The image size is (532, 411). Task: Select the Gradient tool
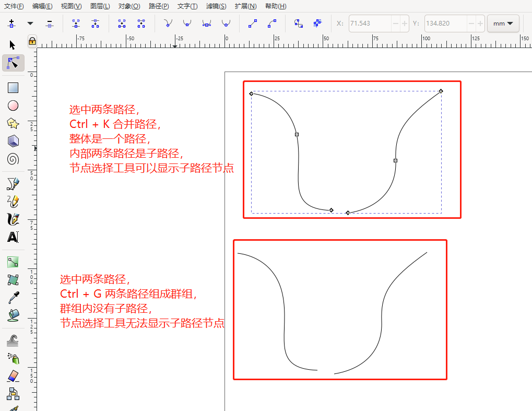[13, 262]
